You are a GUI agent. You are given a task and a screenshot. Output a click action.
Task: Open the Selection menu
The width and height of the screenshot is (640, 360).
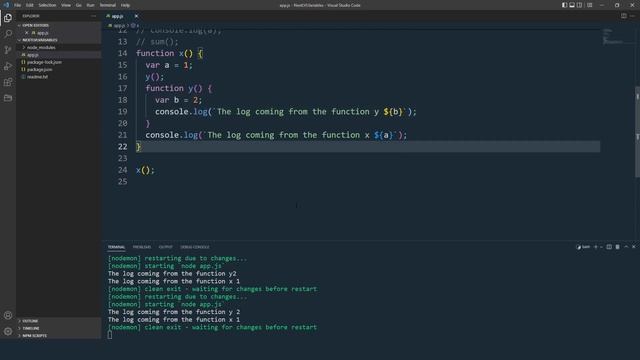47,5
